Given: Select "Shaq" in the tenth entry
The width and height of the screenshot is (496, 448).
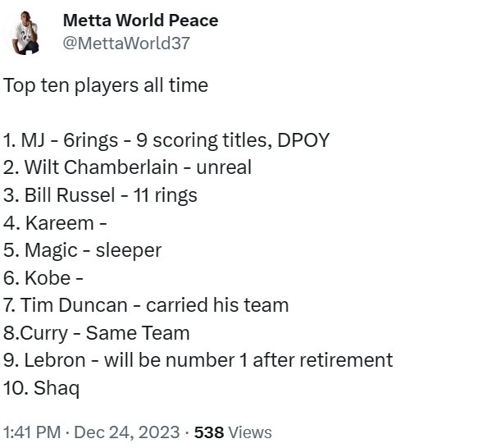Looking at the screenshot, I should [57, 388].
